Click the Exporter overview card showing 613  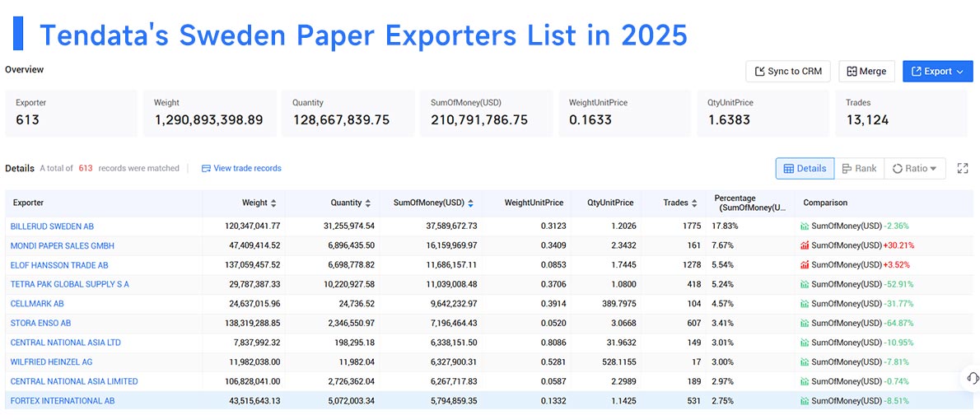[x=72, y=113]
